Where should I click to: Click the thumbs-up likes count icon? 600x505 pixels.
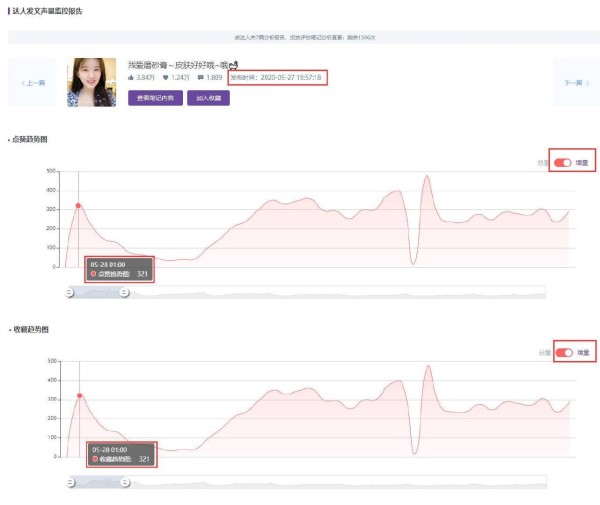click(132, 78)
